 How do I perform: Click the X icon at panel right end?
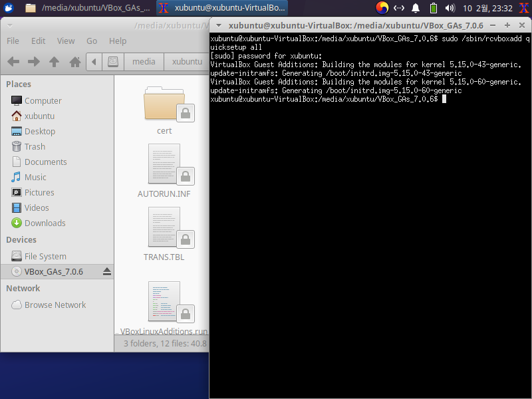pos(524,8)
